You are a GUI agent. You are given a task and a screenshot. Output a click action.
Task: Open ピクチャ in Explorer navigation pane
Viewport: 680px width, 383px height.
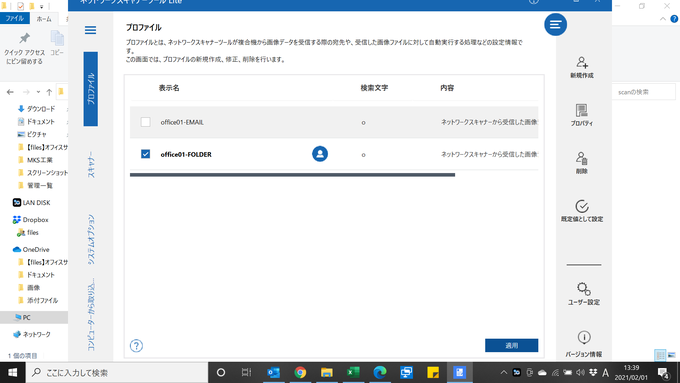pos(32,134)
